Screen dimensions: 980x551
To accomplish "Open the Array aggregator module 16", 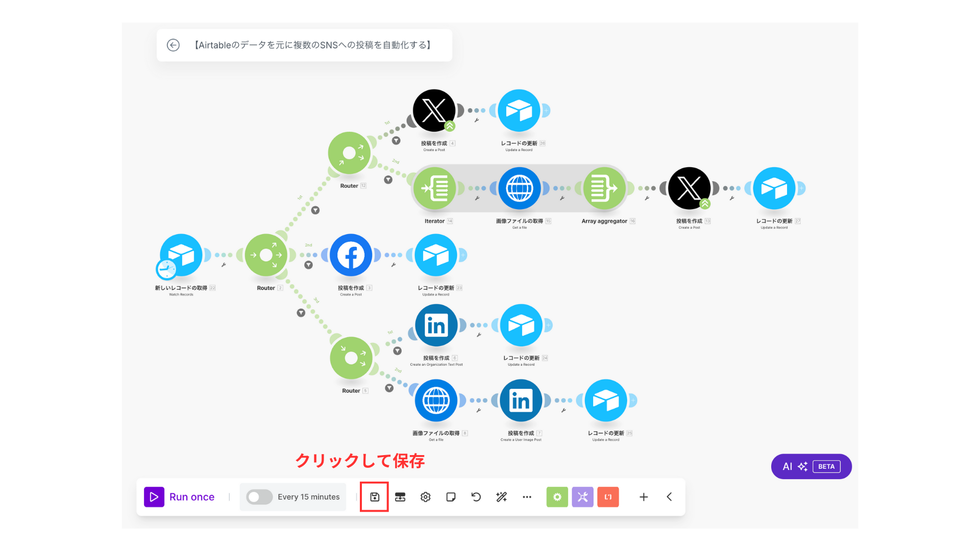I will coord(604,188).
